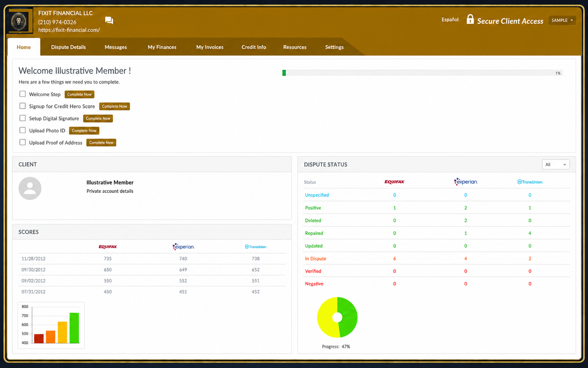Check the Welcome Step checkbox
The image size is (588, 368).
(x=23, y=94)
